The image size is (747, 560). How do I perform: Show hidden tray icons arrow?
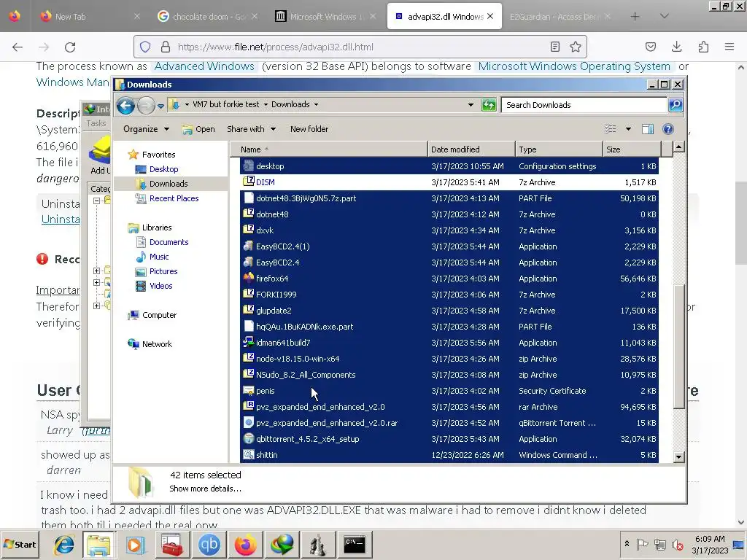tap(627, 544)
